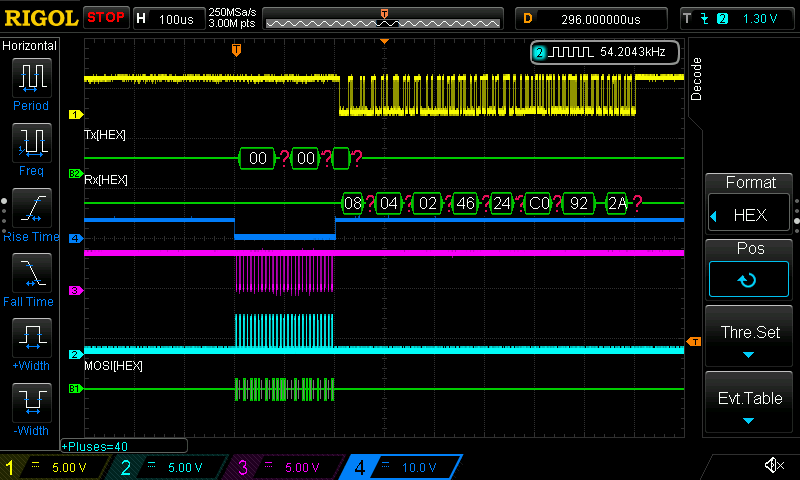800x480 pixels.
Task: Choose the Rise Time measurement icon
Action: coord(31,208)
